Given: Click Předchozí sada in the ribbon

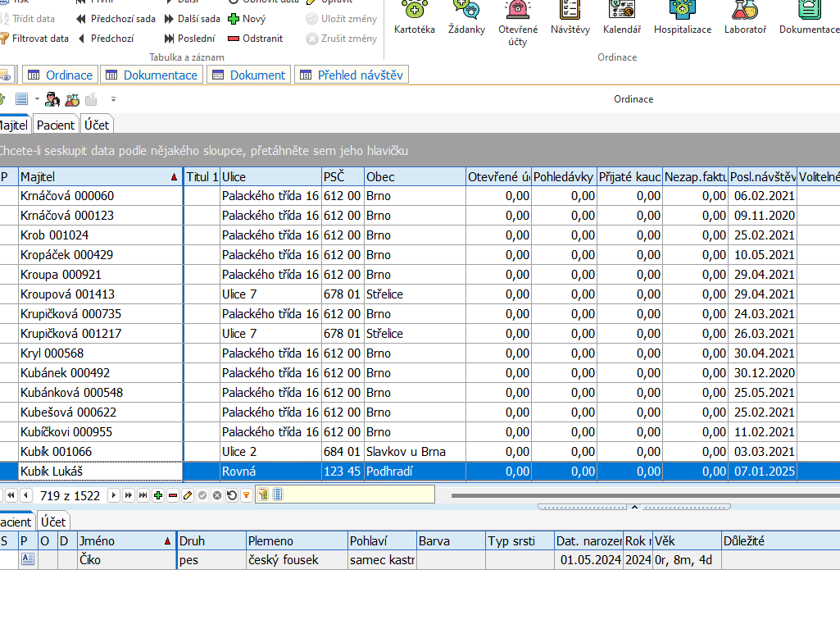Looking at the screenshot, I should pyautogui.click(x=116, y=19).
